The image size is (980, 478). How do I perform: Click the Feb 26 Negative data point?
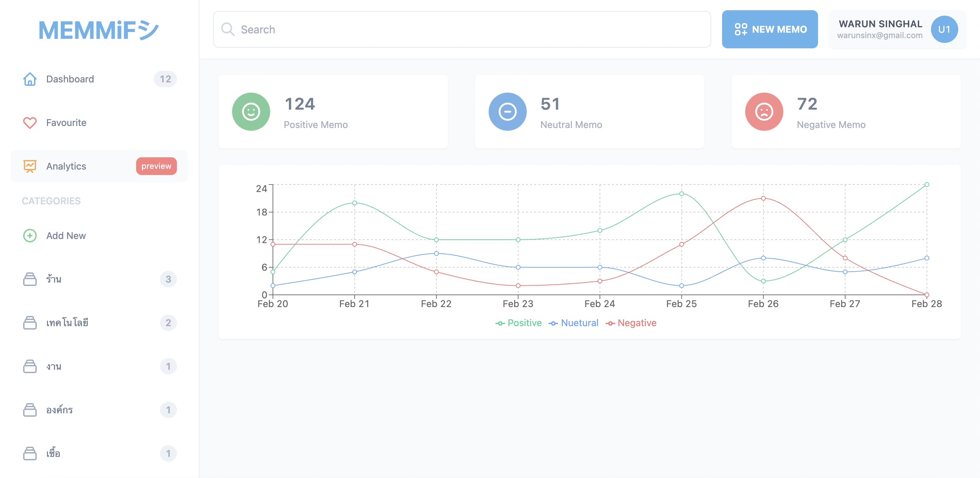pyautogui.click(x=763, y=198)
